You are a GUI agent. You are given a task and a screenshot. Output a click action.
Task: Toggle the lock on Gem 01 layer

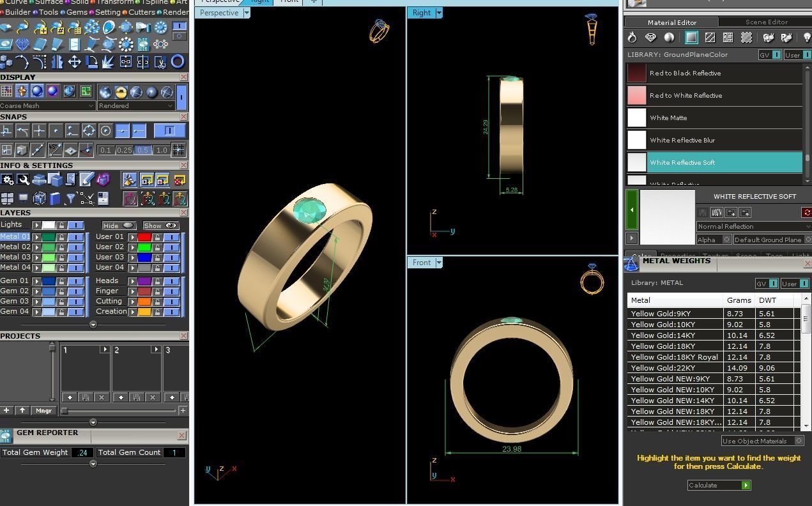tap(61, 281)
